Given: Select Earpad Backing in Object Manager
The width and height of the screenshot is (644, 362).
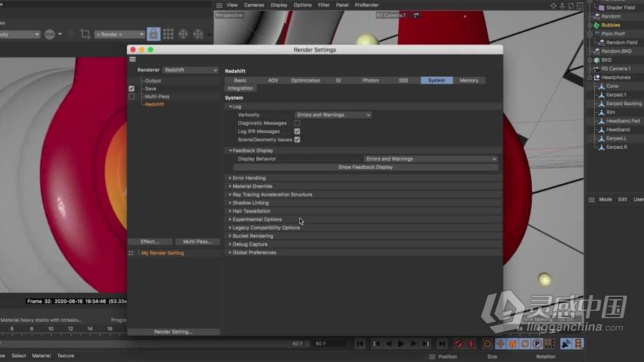Looking at the screenshot, I should (x=624, y=103).
